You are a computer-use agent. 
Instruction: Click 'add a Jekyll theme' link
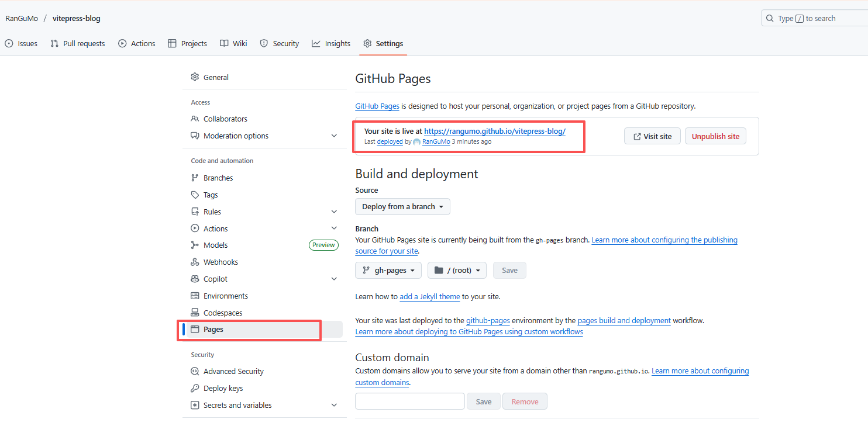click(430, 296)
